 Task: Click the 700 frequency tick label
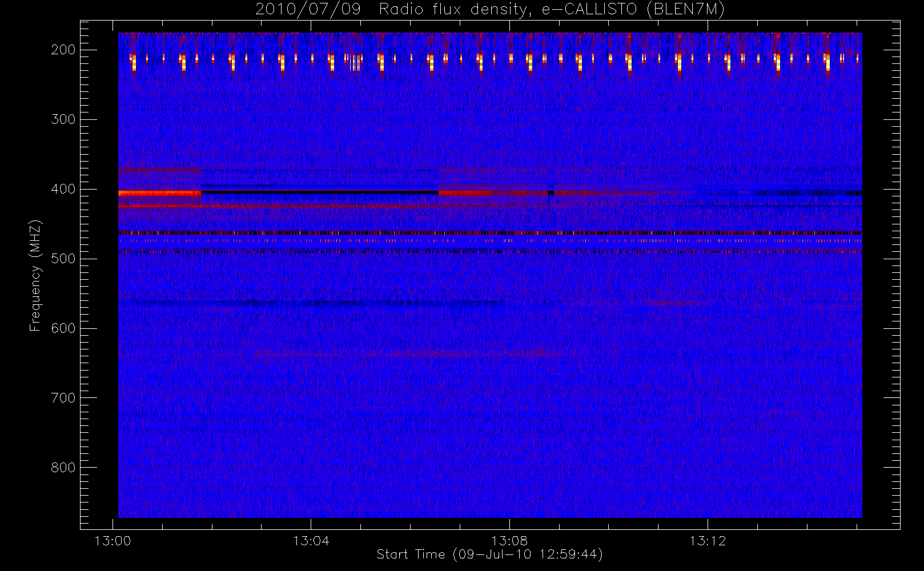pos(63,398)
